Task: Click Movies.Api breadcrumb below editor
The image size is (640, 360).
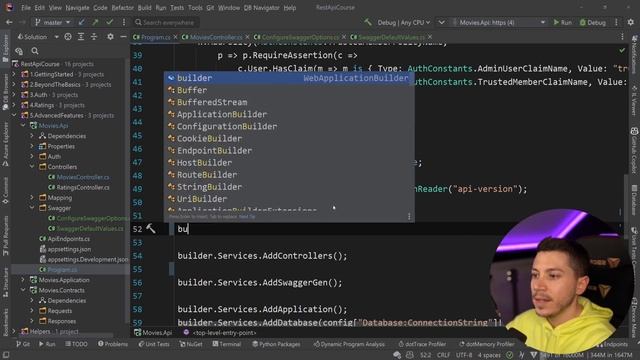Action: tap(153, 333)
